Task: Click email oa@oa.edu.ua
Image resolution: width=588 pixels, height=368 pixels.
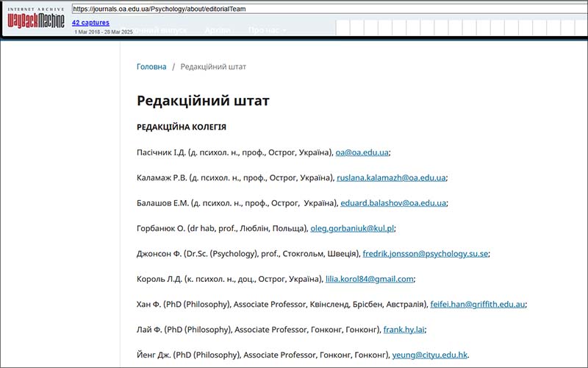Action: 362,153
